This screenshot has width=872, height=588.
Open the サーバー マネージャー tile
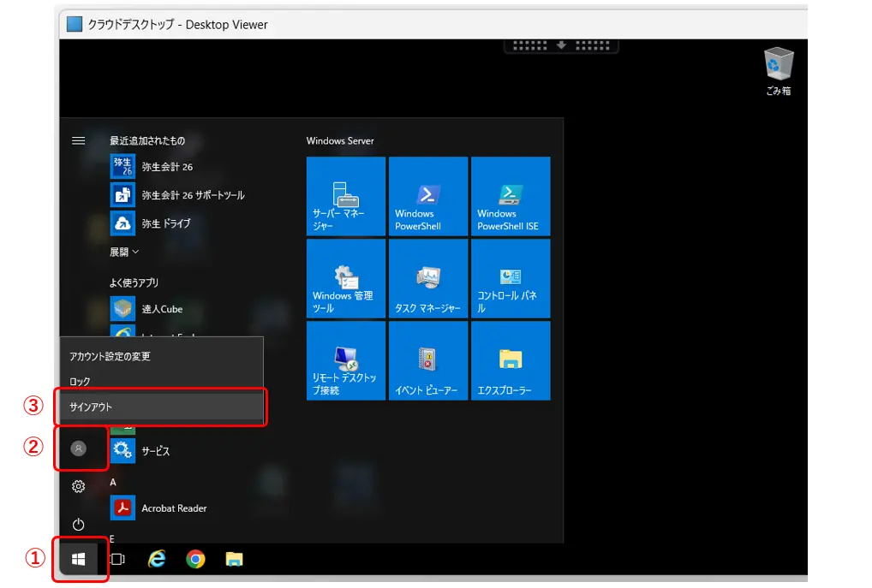click(346, 196)
